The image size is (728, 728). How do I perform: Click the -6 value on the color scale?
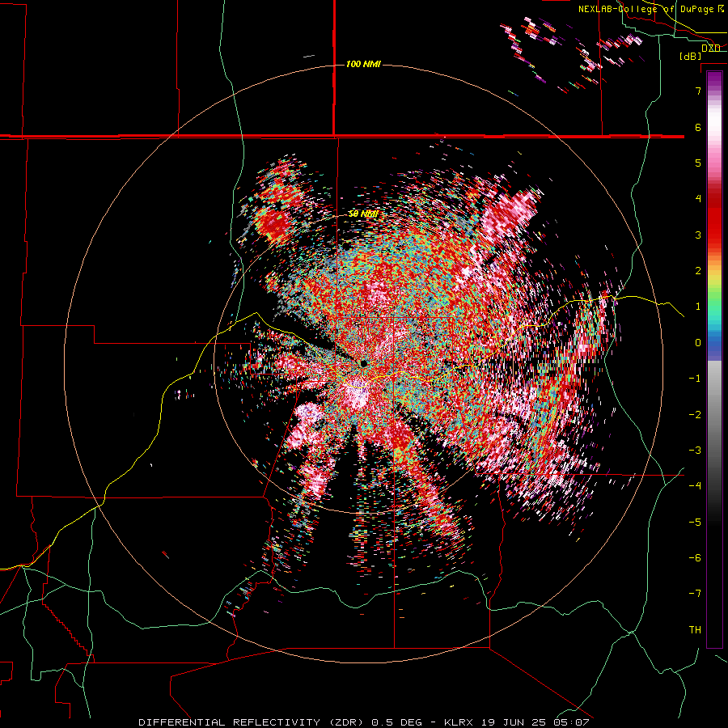click(x=695, y=558)
